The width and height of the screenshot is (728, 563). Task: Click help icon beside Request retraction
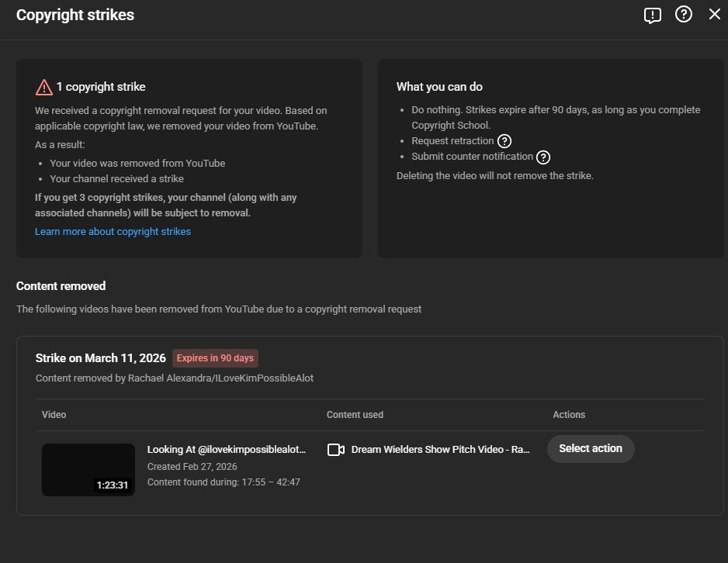(504, 141)
